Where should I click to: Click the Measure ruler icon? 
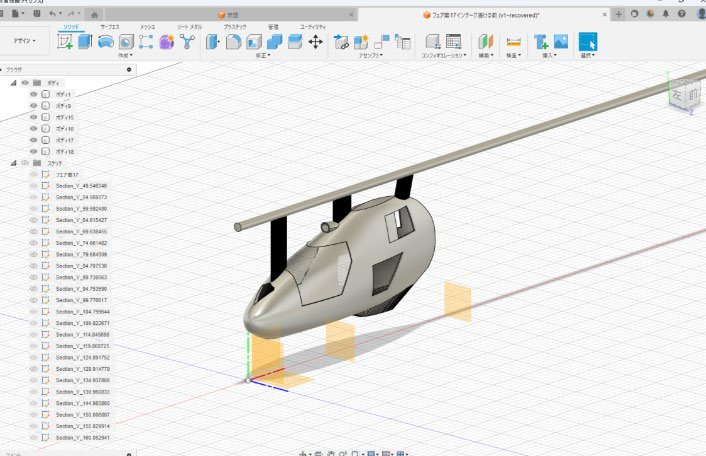[x=514, y=41]
